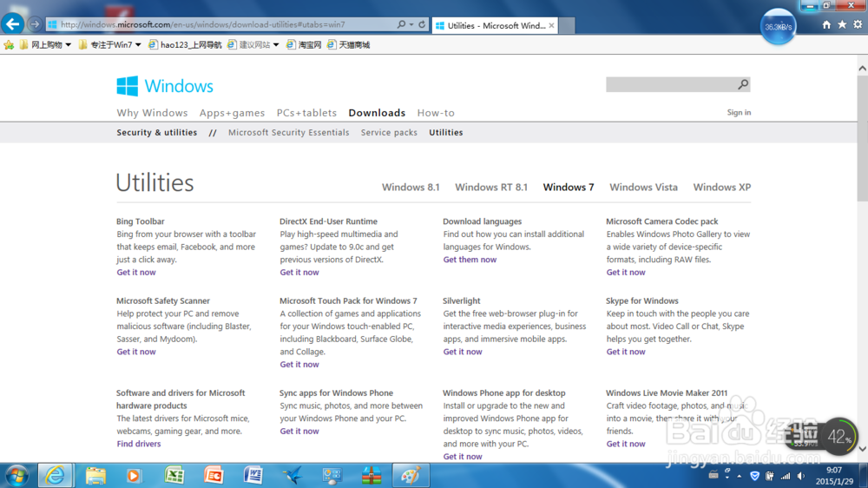868x488 pixels.
Task: Open the How-to menu
Action: (x=436, y=113)
